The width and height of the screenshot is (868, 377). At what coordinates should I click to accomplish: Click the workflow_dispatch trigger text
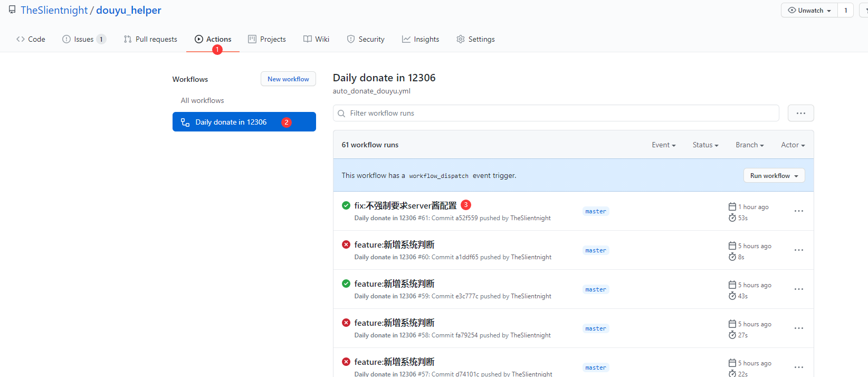438,176
